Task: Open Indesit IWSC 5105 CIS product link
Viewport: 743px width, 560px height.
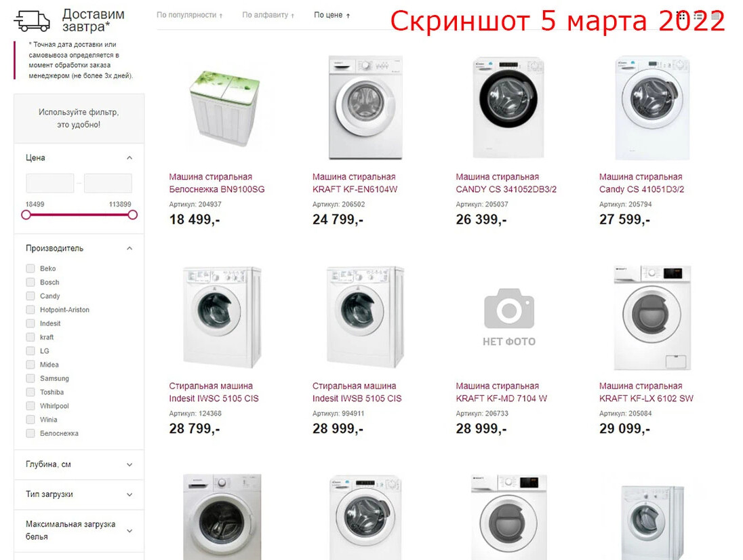Action: 214,393
